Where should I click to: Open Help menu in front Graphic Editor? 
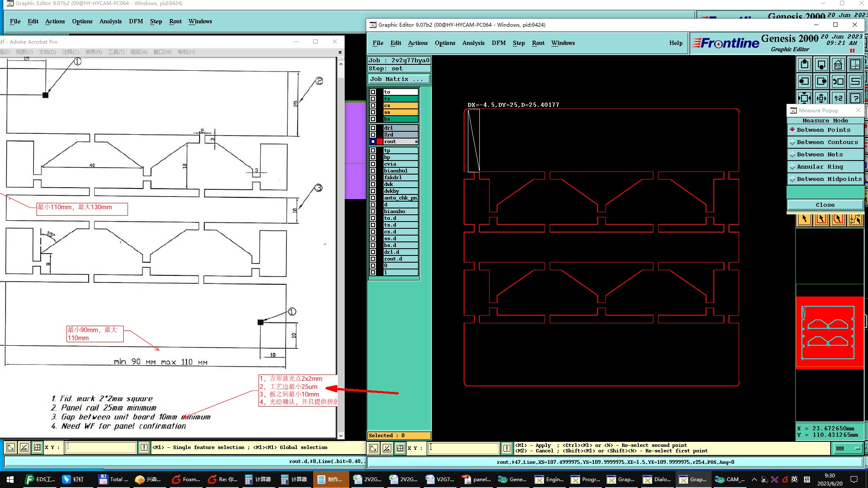coord(676,43)
